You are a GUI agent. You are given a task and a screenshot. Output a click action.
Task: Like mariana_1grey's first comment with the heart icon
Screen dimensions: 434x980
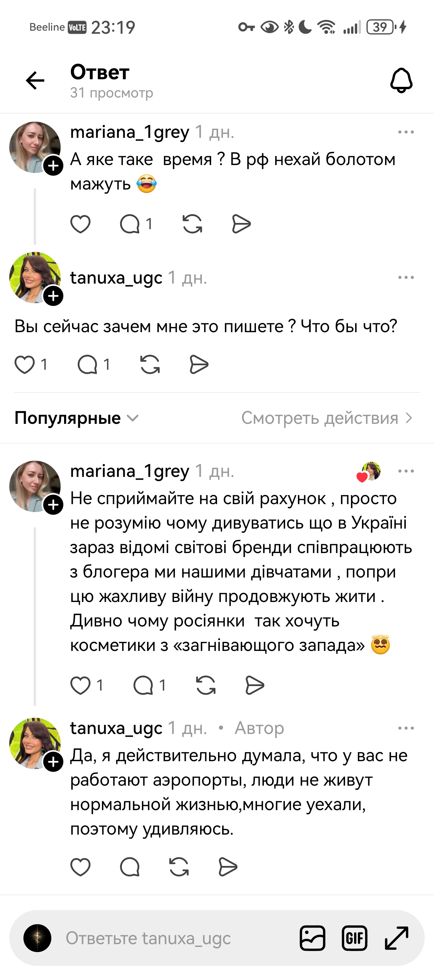tap(81, 223)
